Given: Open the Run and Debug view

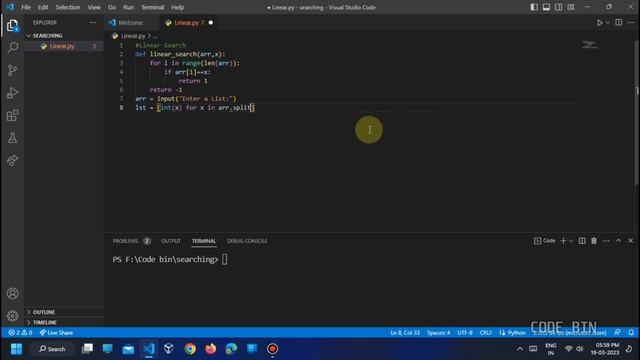Looking at the screenshot, I should click(12, 93).
